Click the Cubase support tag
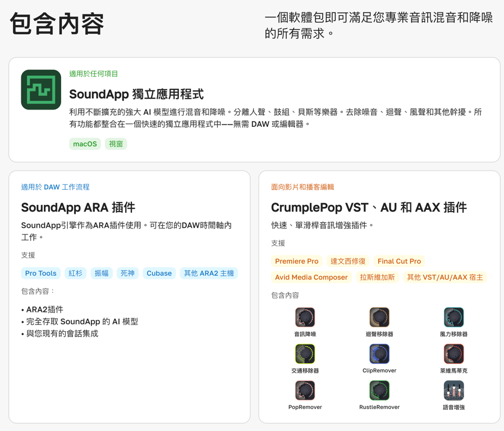Viewport: 504px width, 431px height. (x=159, y=273)
